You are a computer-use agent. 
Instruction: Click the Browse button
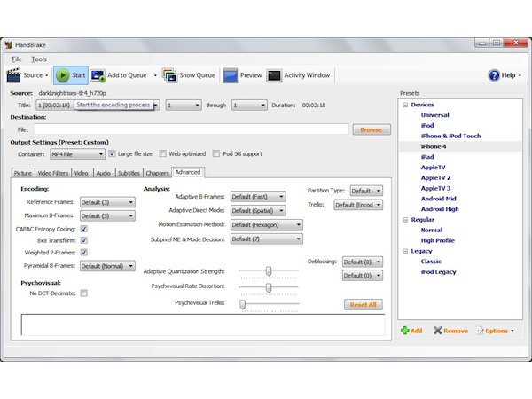pyautogui.click(x=372, y=129)
